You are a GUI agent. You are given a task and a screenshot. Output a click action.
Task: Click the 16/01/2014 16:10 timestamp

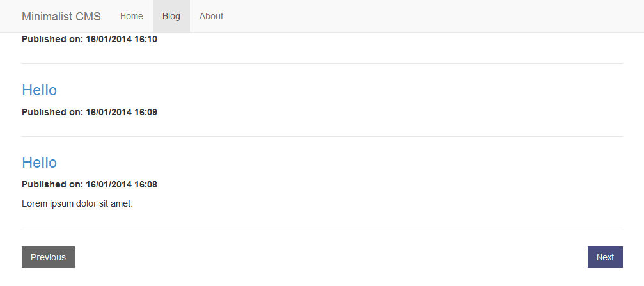click(x=122, y=39)
